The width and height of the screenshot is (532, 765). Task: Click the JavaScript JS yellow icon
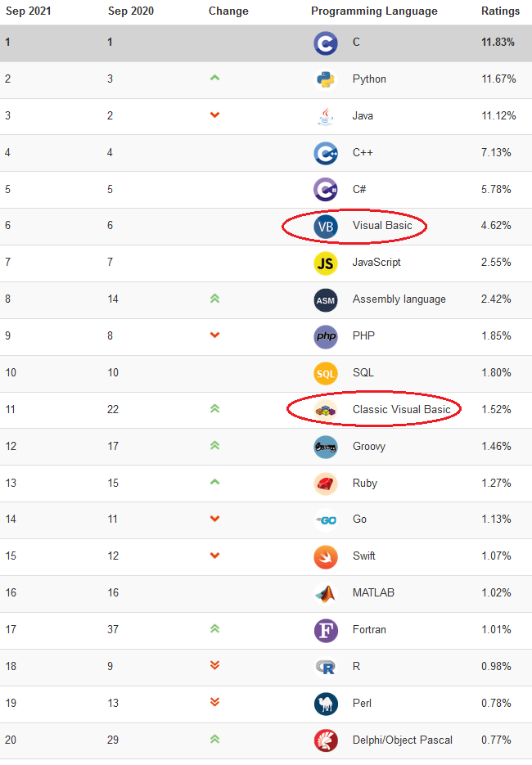pyautogui.click(x=326, y=263)
